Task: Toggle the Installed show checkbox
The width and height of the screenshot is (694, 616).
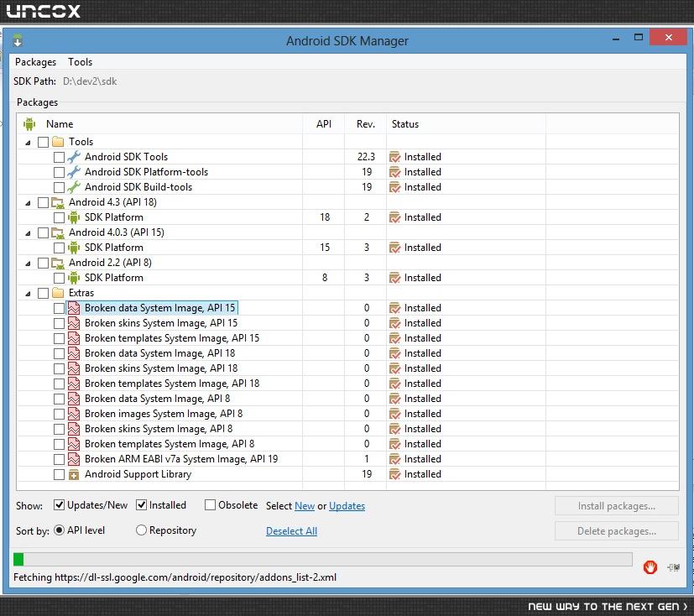Action: pos(141,505)
